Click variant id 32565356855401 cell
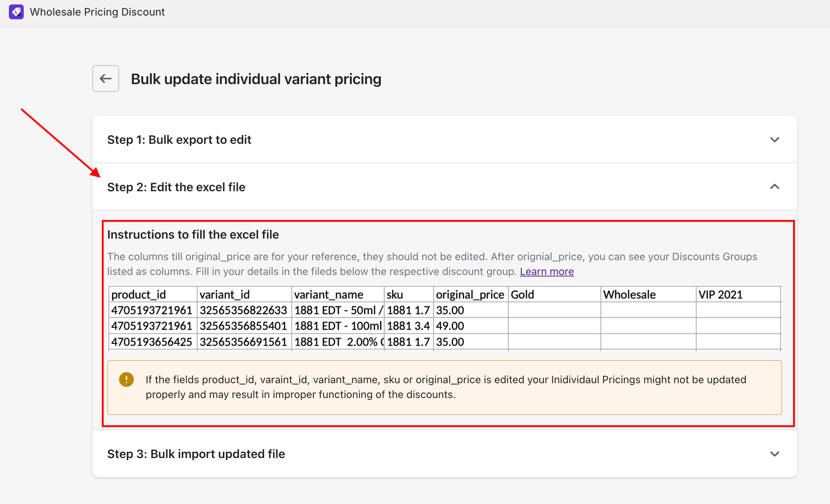Viewport: 830px width, 504px height. pos(244,326)
